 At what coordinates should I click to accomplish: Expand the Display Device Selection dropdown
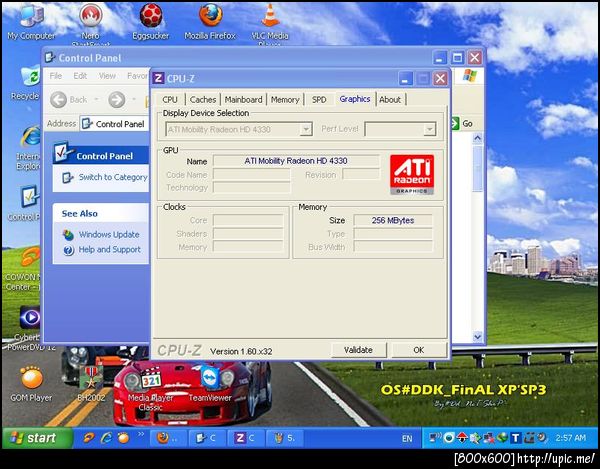pos(306,129)
